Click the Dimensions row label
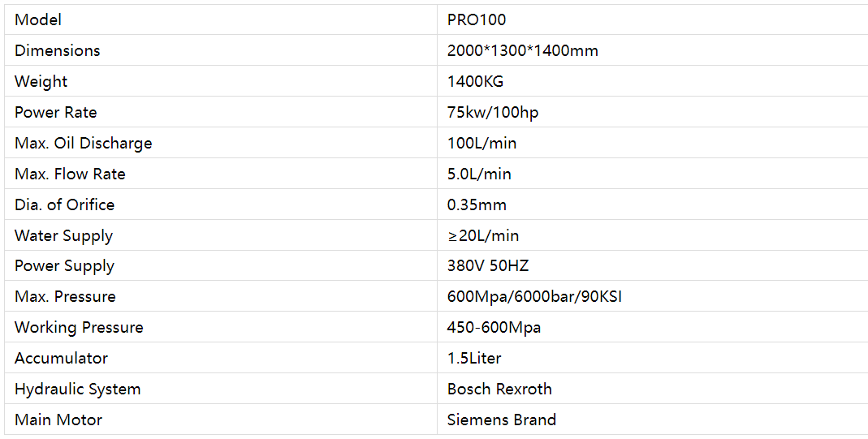Screen dimensions: 868x439 pyautogui.click(x=58, y=50)
